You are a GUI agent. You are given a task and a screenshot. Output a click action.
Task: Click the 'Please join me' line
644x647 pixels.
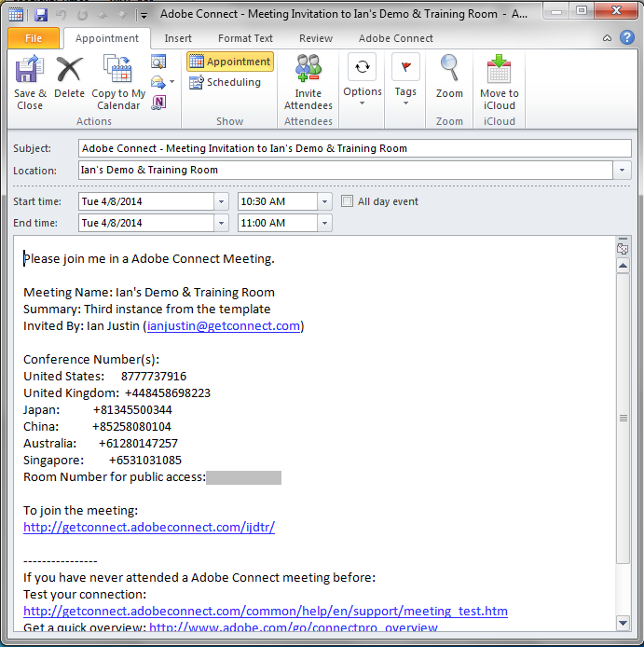[x=149, y=259]
